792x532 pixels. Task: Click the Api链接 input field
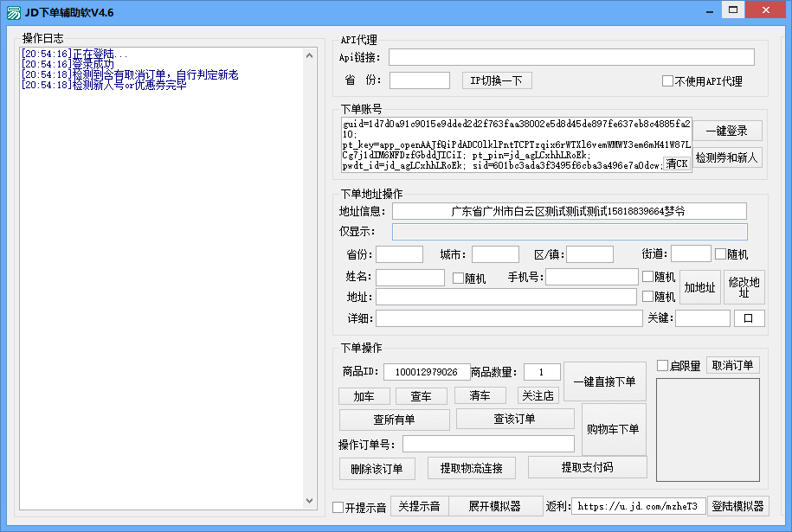click(x=570, y=57)
